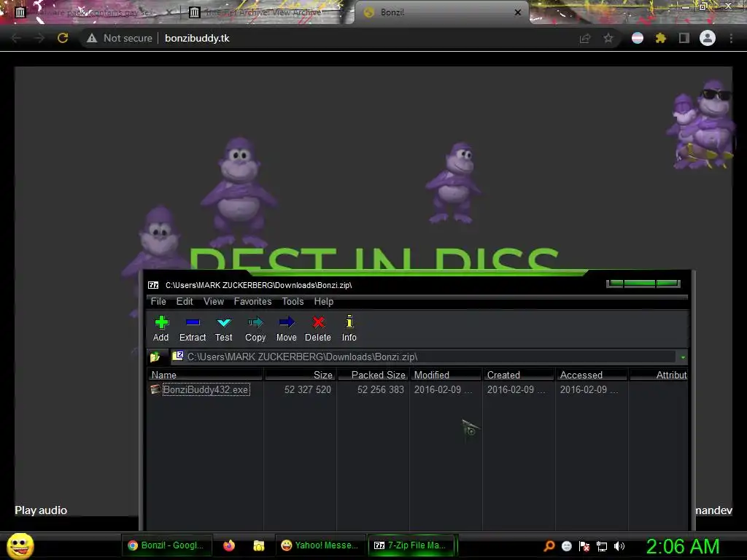Expand the 7-Zip address path dropdown

(683, 357)
